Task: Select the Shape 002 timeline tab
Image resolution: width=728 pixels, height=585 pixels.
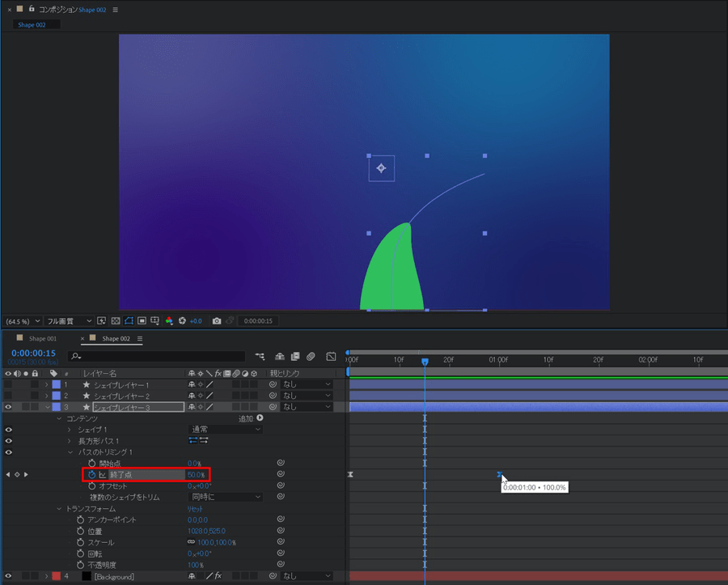Action: (116, 338)
